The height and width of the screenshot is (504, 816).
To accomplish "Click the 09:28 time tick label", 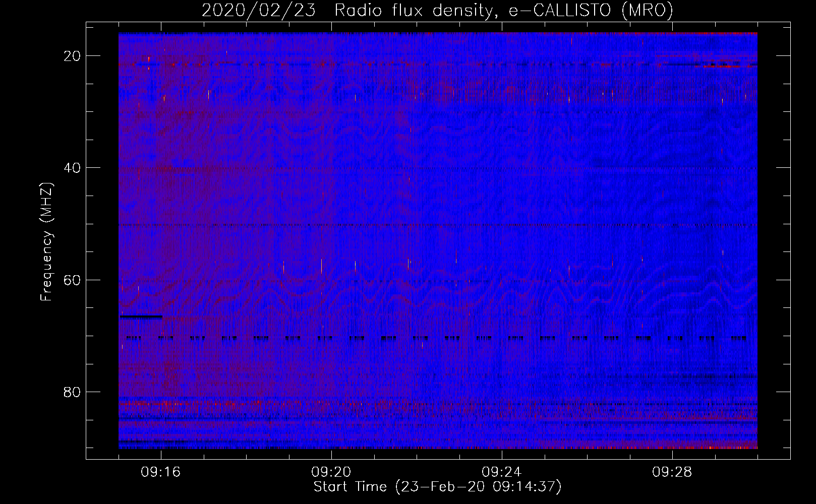I will click(x=672, y=472).
